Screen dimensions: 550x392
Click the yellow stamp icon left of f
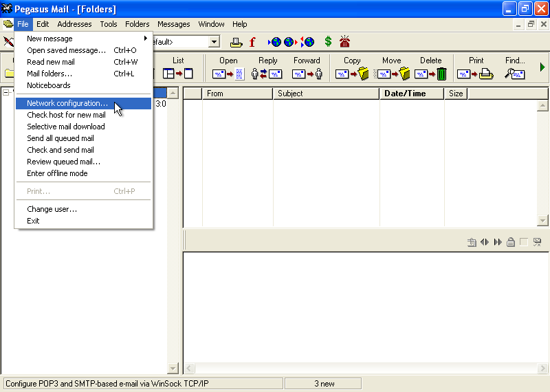coord(236,43)
